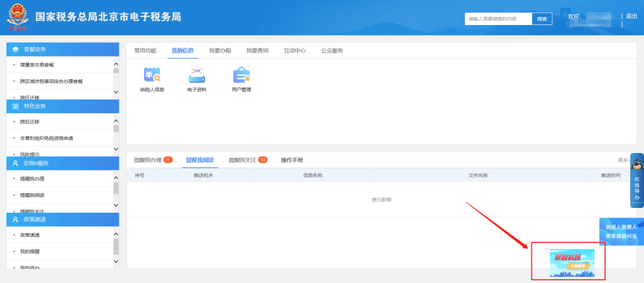Click the 序号 column header
644x283 pixels.
pyautogui.click(x=140, y=175)
